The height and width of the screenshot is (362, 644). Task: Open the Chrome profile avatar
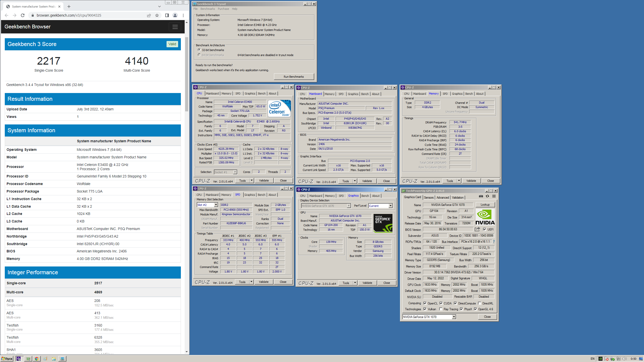(x=175, y=15)
